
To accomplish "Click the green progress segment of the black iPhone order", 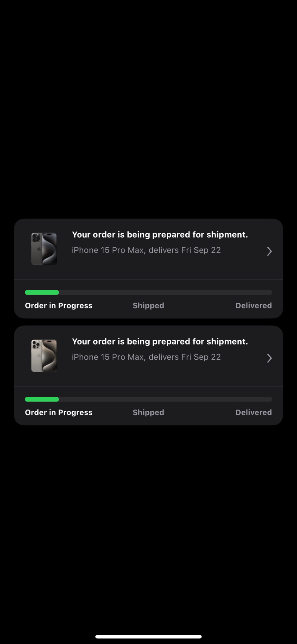I will click(42, 292).
